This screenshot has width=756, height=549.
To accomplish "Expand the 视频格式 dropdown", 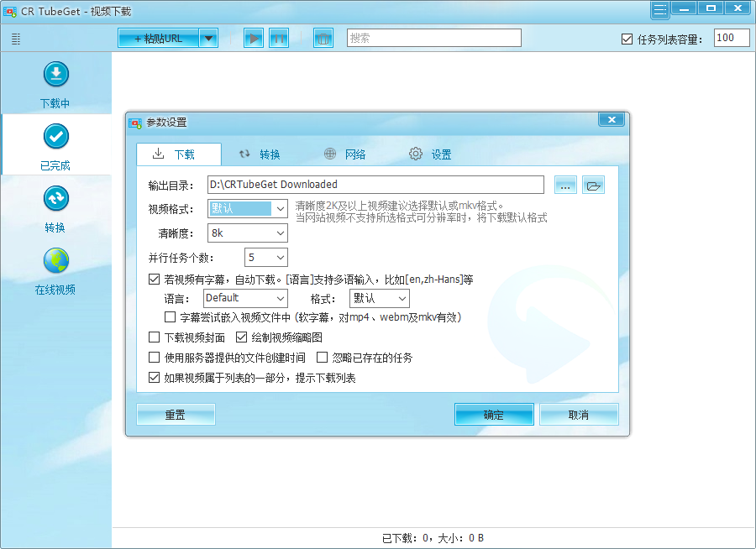I will 280,208.
